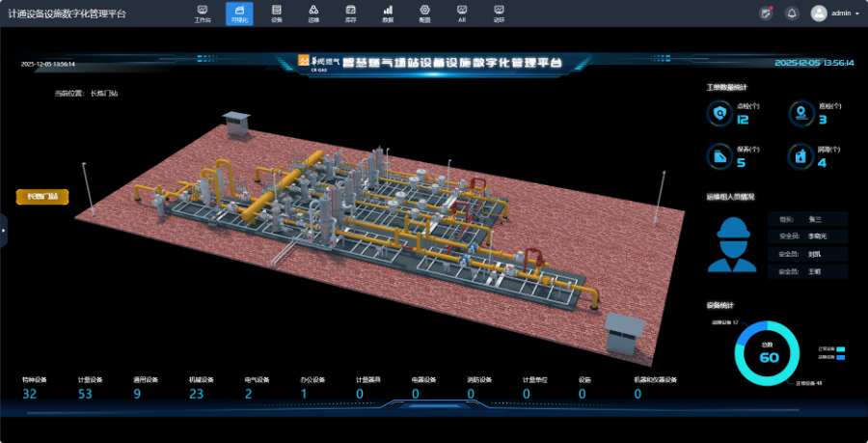Open the 设备 equipment nav icon
Viewport: 868px width, 443px height.
(x=277, y=13)
